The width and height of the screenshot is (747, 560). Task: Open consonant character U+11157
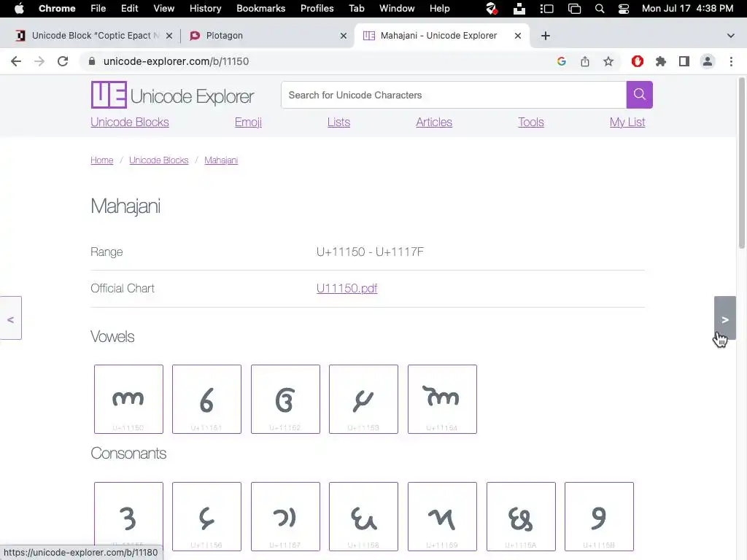[x=285, y=516]
